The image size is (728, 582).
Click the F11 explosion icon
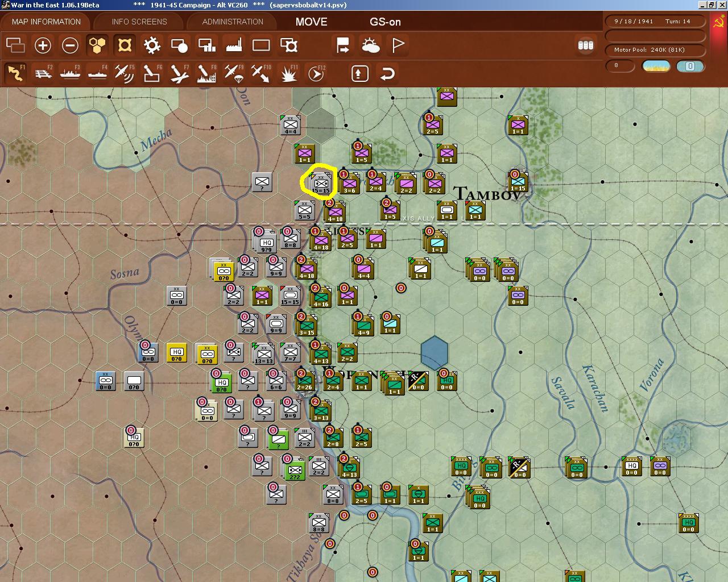(289, 73)
